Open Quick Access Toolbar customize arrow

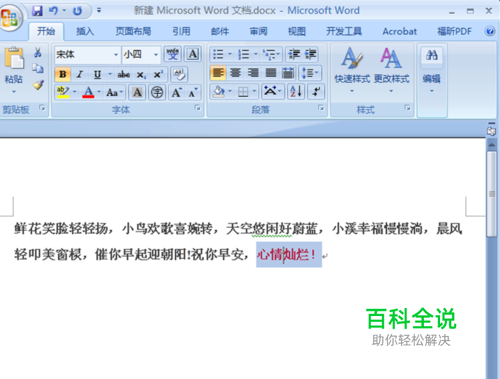click(99, 11)
